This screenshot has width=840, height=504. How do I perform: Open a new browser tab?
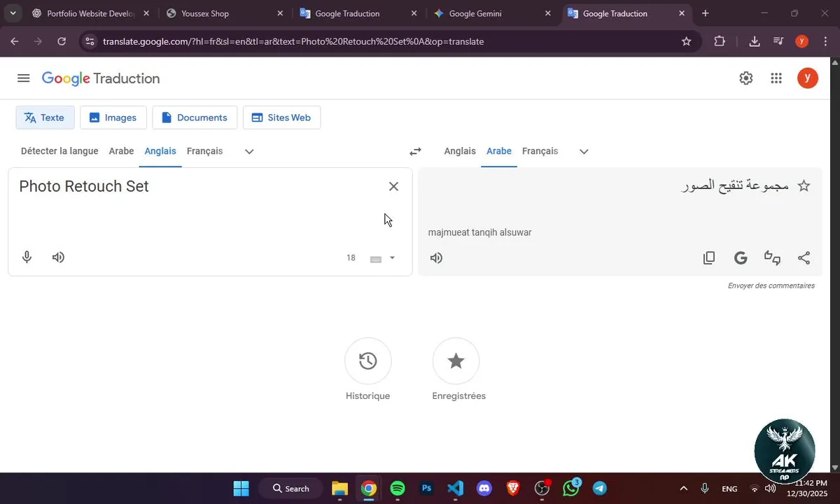point(705,13)
